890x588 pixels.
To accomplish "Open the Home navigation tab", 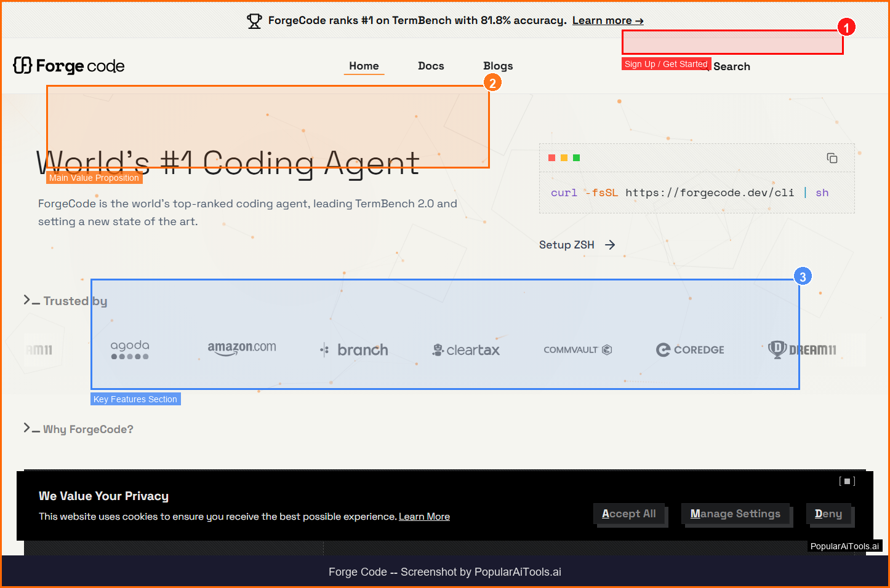I will pos(364,66).
